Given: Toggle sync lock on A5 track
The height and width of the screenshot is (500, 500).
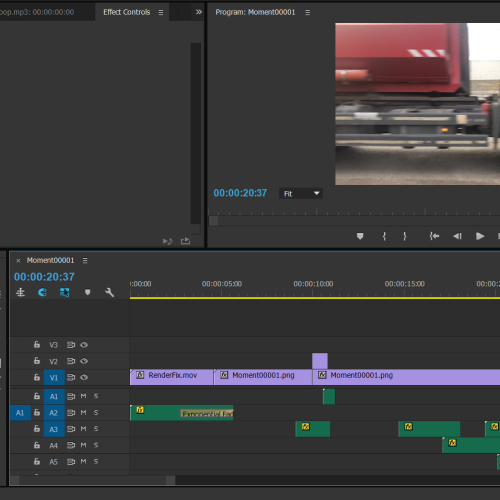Looking at the screenshot, I should click(x=71, y=462).
